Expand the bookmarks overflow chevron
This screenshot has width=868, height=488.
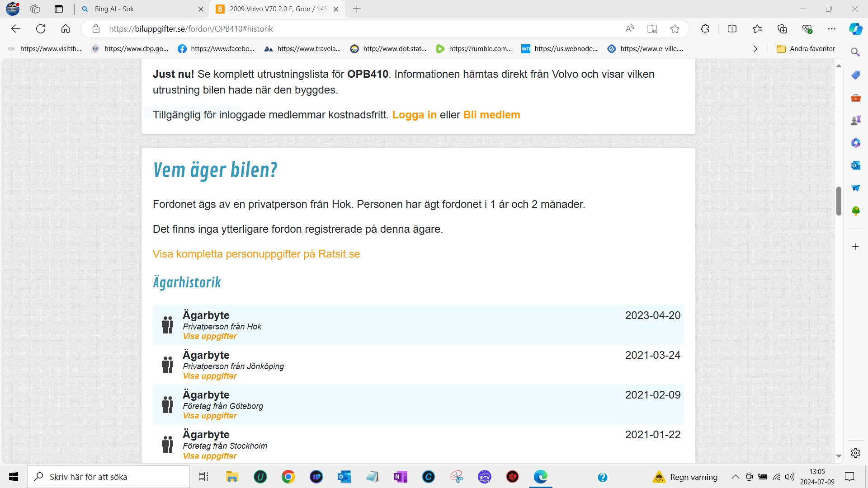pos(755,49)
